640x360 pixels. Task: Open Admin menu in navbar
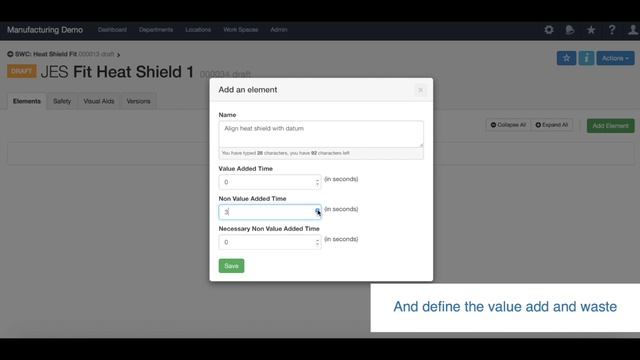click(x=279, y=30)
